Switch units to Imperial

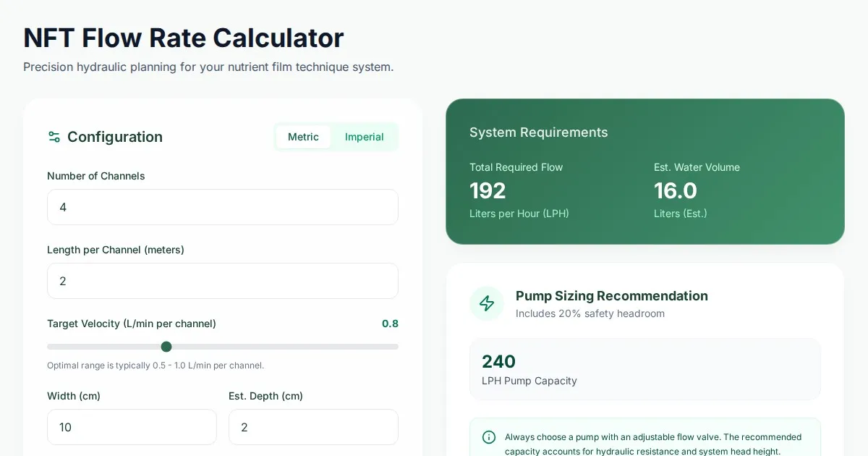tap(364, 137)
